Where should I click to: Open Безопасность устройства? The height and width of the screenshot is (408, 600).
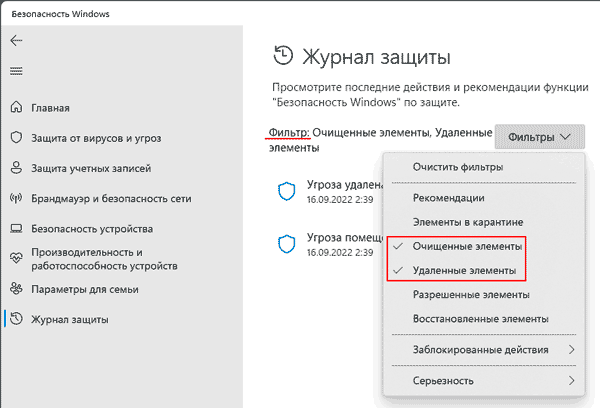[x=92, y=228]
